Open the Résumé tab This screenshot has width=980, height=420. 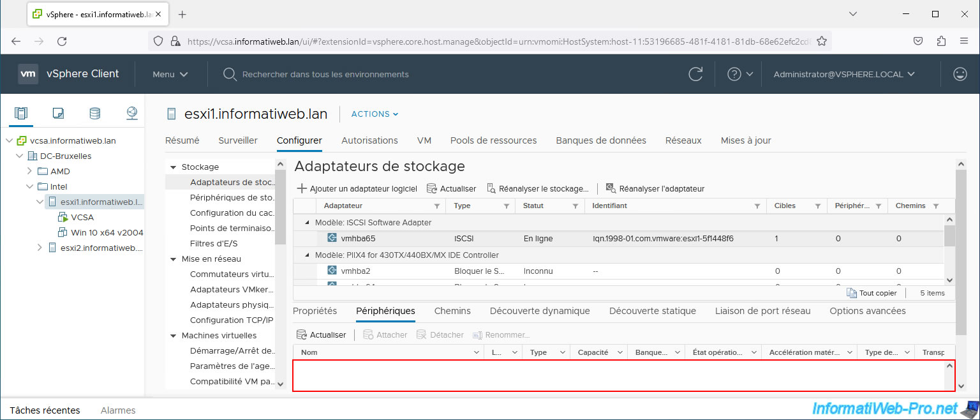182,140
